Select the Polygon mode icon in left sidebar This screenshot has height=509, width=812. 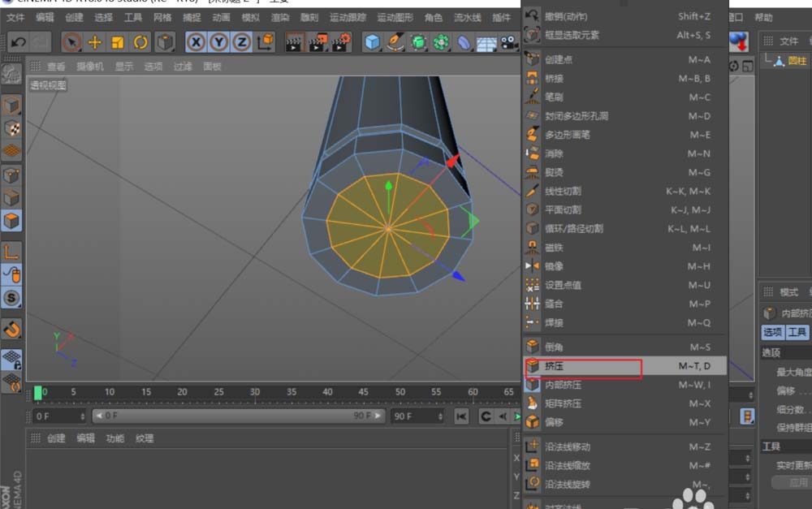point(11,221)
